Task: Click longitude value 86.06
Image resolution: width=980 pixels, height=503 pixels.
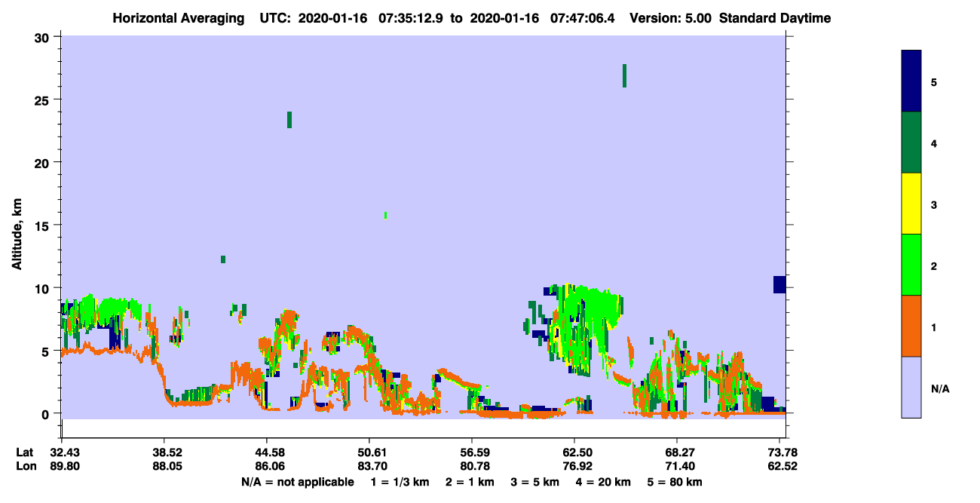Action: click(270, 466)
